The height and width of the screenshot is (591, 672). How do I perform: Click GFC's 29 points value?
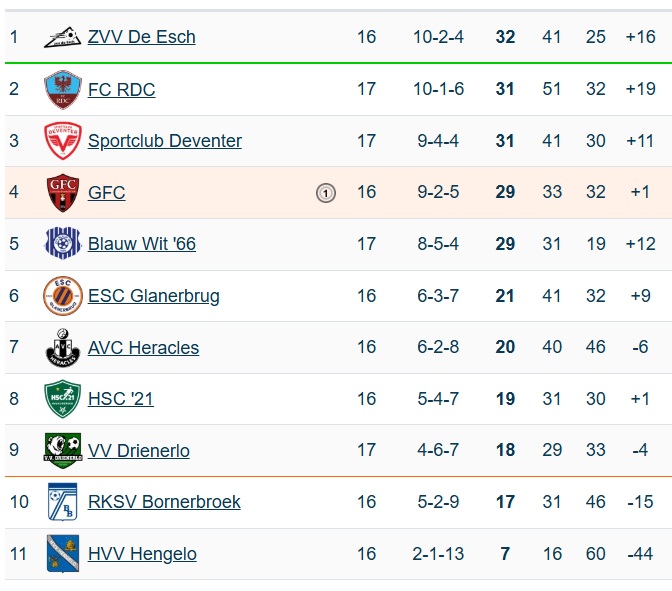505,193
